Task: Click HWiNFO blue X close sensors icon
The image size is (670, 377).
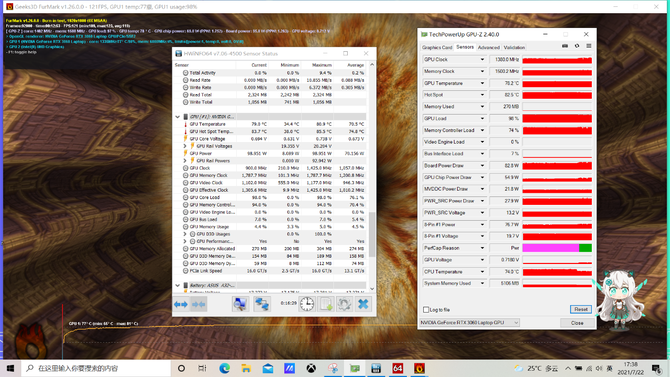Action: click(x=363, y=304)
